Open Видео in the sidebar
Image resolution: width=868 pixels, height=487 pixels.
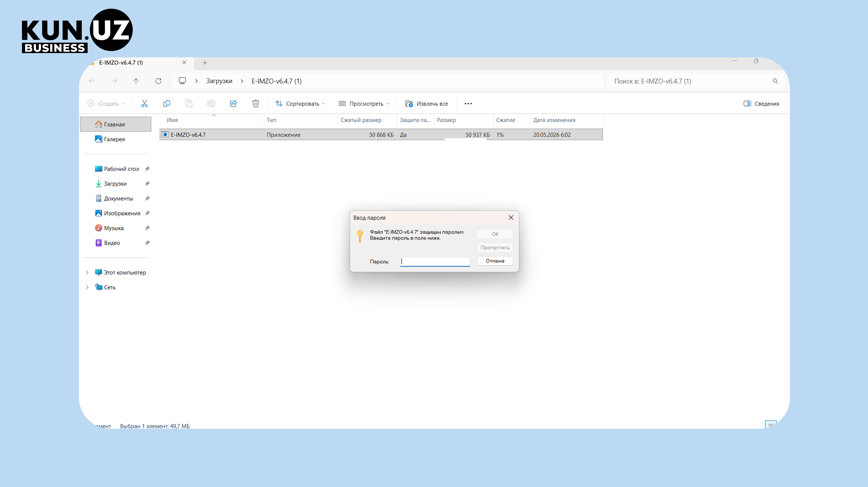[116, 243]
